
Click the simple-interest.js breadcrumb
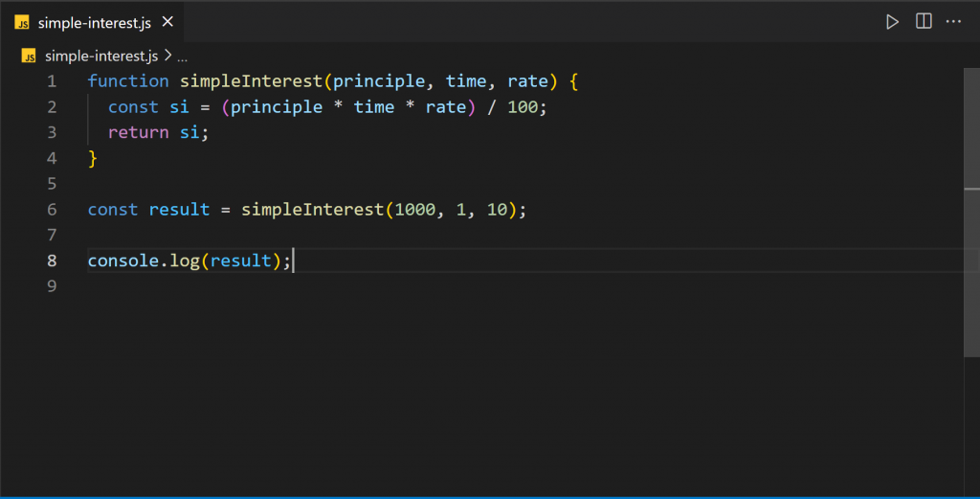pos(101,57)
